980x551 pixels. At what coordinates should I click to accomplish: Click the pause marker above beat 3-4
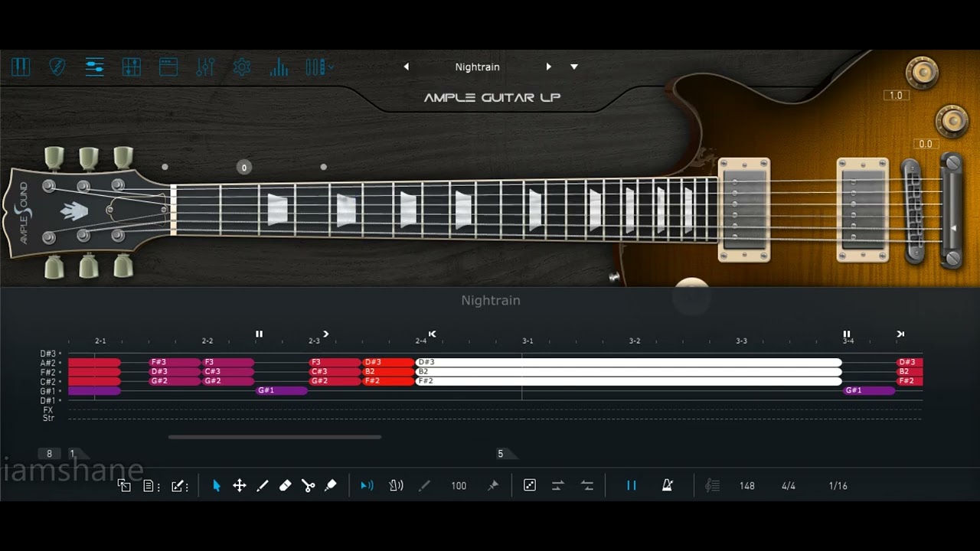tap(847, 334)
